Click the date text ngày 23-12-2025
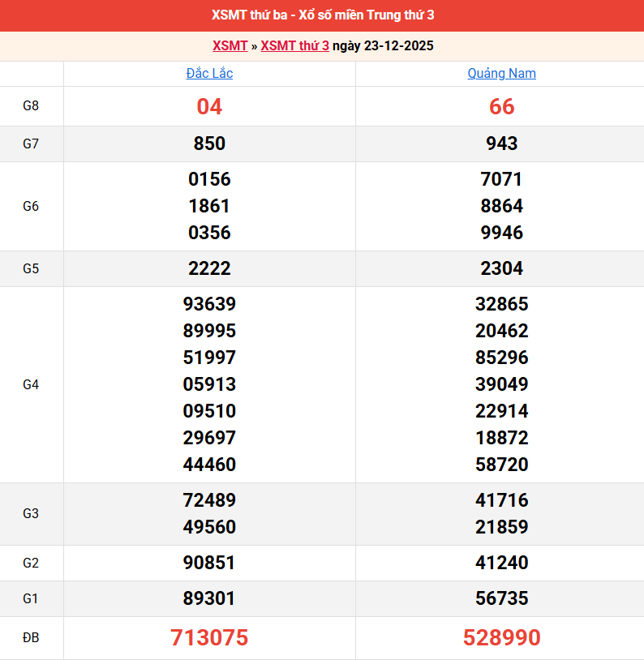Image resolution: width=644 pixels, height=660 pixels. (383, 45)
